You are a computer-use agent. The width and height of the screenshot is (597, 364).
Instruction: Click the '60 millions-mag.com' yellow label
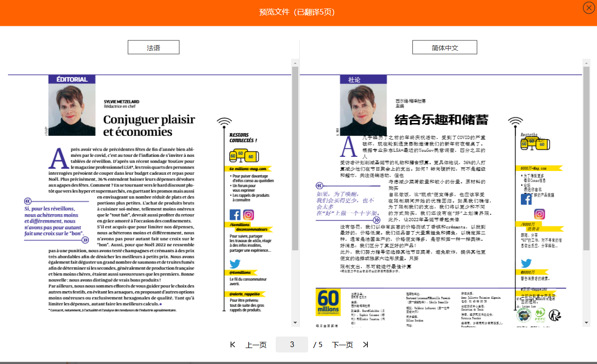click(248, 169)
